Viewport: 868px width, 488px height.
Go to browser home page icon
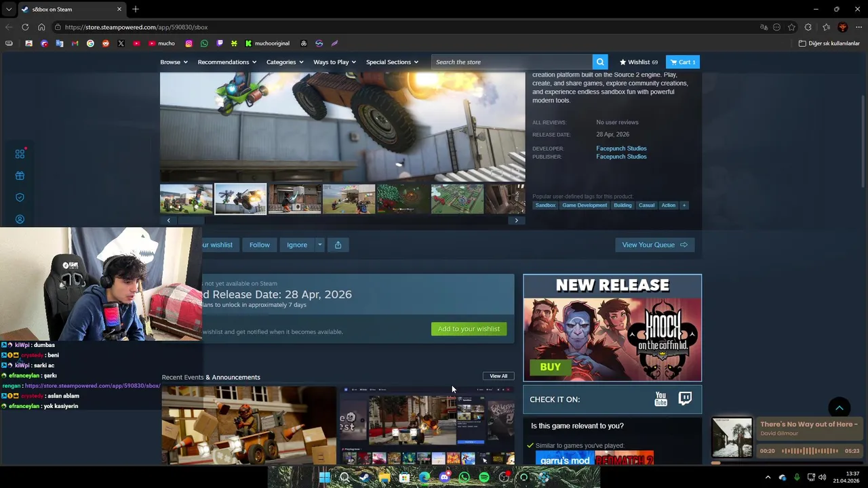pos(41,27)
